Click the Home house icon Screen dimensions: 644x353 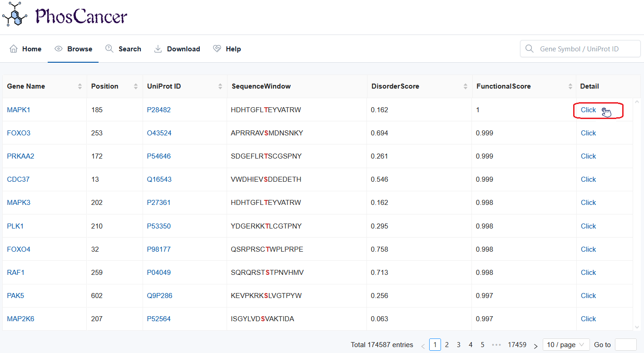[x=14, y=49]
